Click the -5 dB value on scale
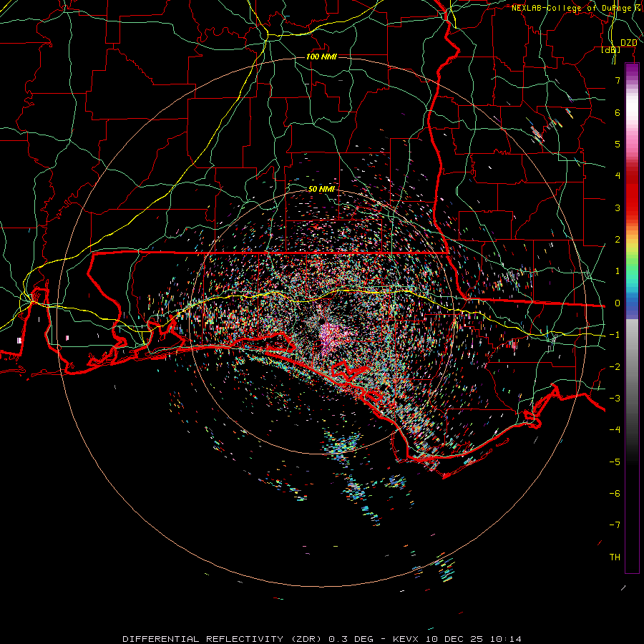644x644 pixels. pyautogui.click(x=615, y=462)
